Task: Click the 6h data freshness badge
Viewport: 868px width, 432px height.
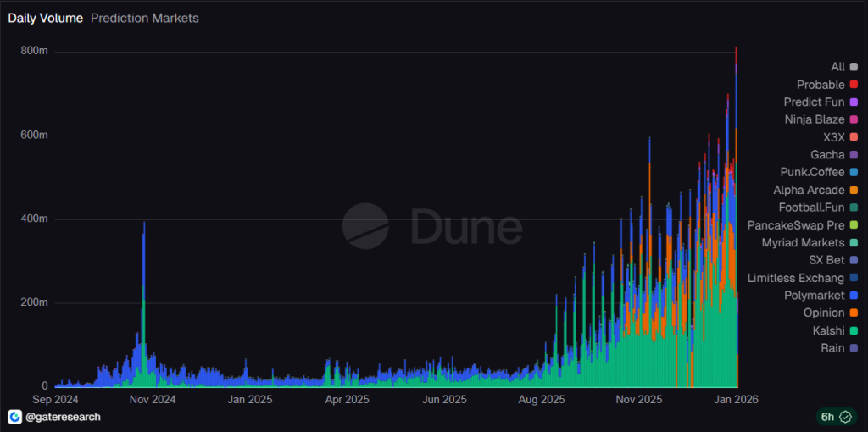Action: pyautogui.click(x=826, y=417)
